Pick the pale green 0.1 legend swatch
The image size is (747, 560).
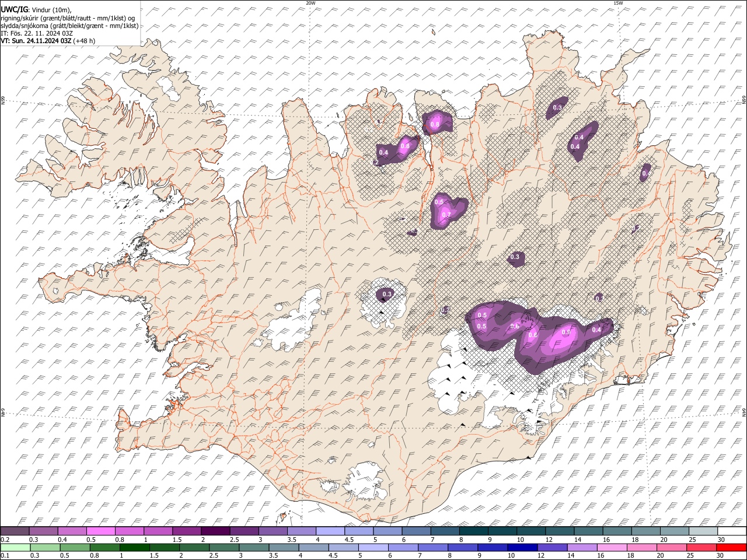click(x=15, y=547)
